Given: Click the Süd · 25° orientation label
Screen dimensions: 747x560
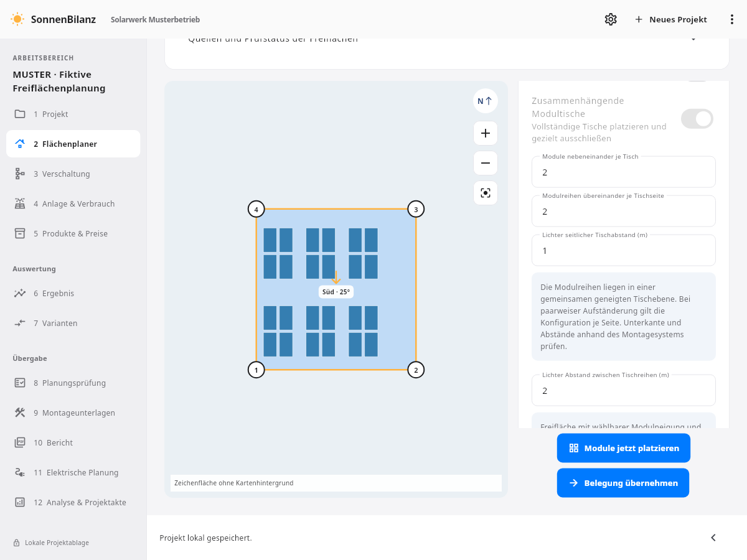Looking at the screenshot, I should 336,292.
